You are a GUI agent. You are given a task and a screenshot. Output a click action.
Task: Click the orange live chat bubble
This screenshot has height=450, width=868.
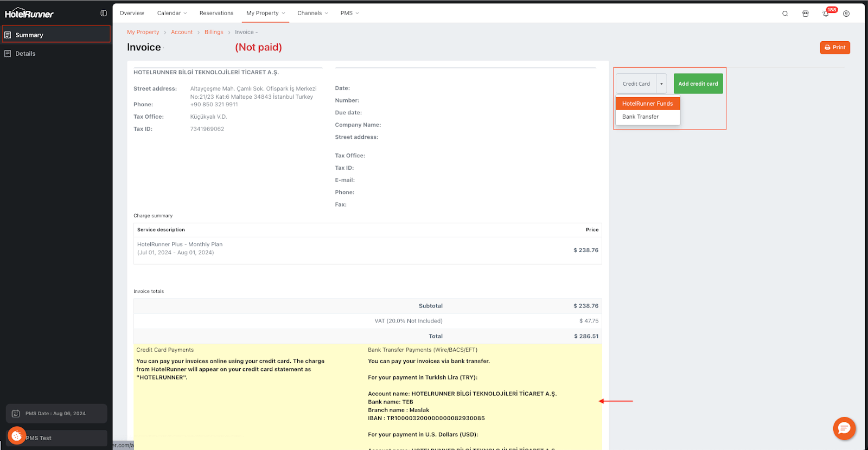pyautogui.click(x=844, y=428)
